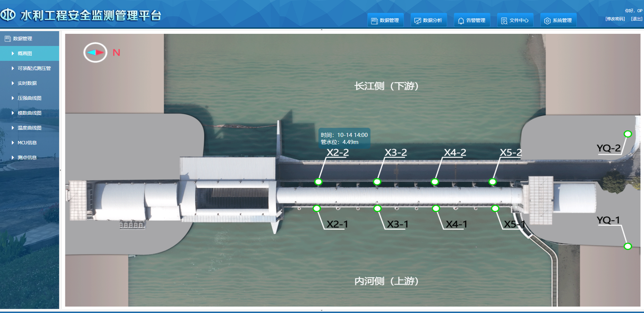Viewport: 644px width, 313px height.
Task: Expand the 实时数据 sidebar entry
Action: click(27, 83)
